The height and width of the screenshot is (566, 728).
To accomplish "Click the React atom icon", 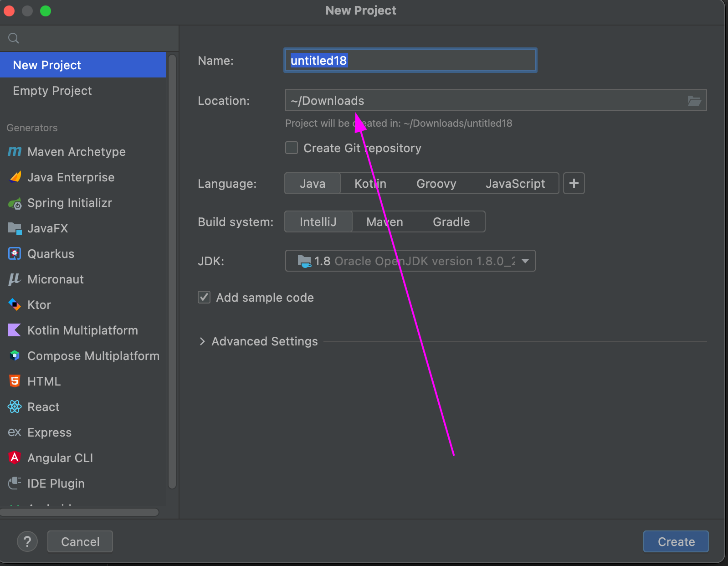I will point(15,406).
